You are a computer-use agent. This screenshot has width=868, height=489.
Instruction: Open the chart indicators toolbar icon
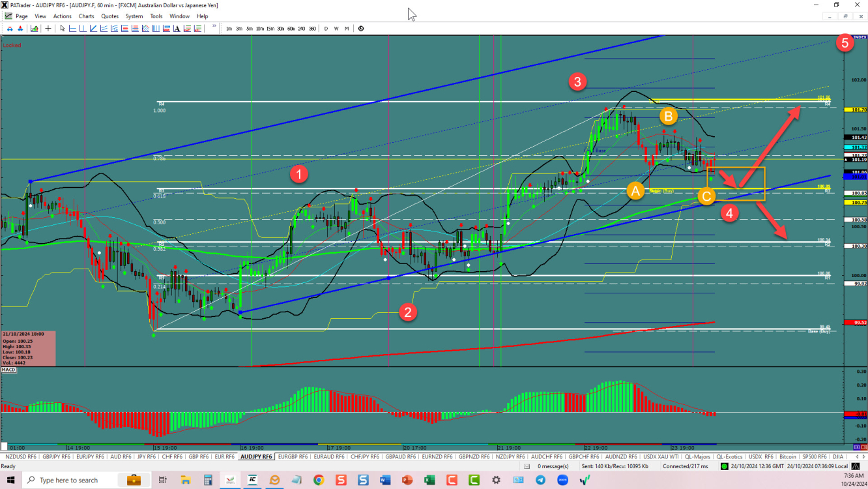(x=34, y=29)
